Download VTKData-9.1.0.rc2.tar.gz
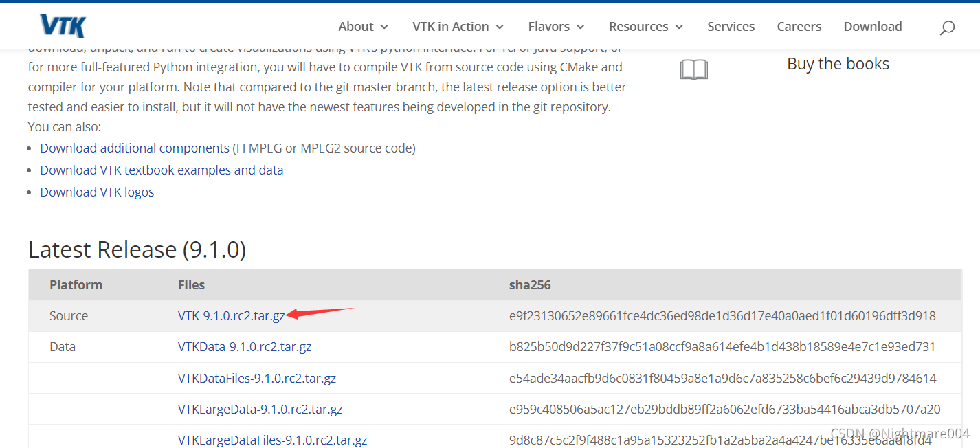This screenshot has width=980, height=448. 245,347
